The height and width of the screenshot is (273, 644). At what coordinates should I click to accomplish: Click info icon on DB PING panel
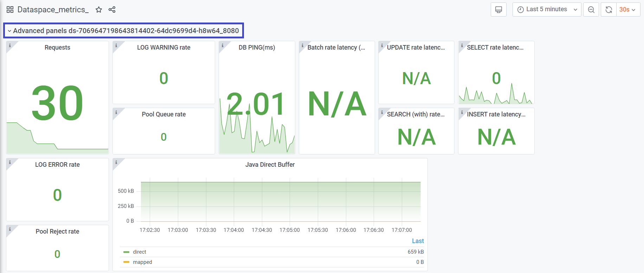pyautogui.click(x=222, y=45)
